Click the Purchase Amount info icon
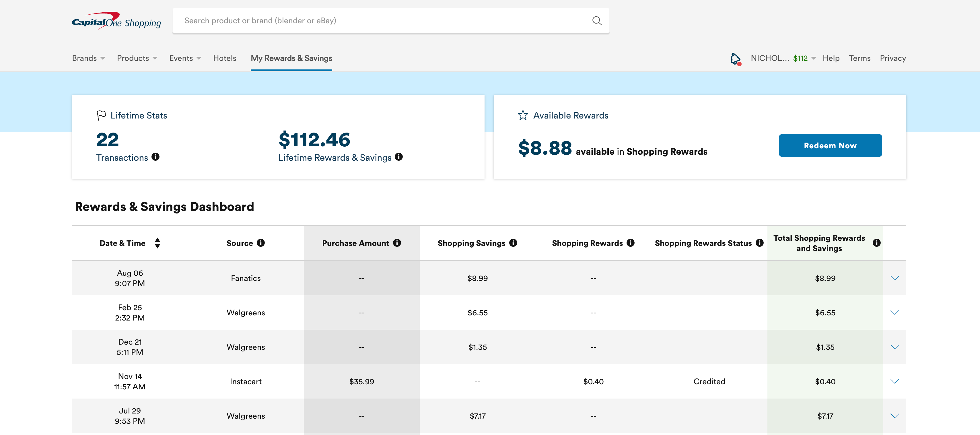Viewport: 980px width, 435px height. (397, 243)
